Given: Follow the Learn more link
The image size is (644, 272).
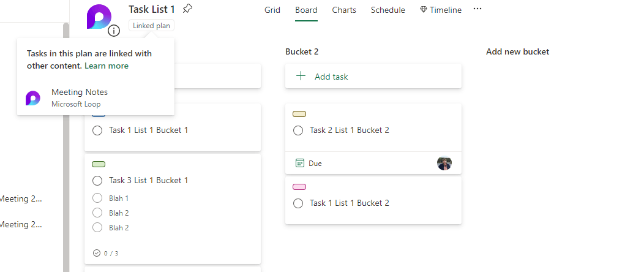Looking at the screenshot, I should 107,66.
